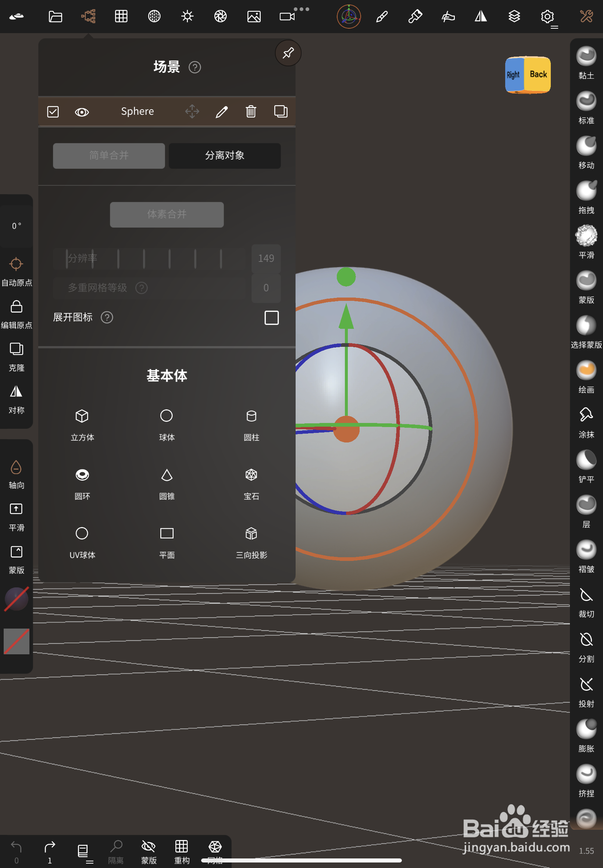Open the material color sphere swatch

pyautogui.click(x=16, y=599)
